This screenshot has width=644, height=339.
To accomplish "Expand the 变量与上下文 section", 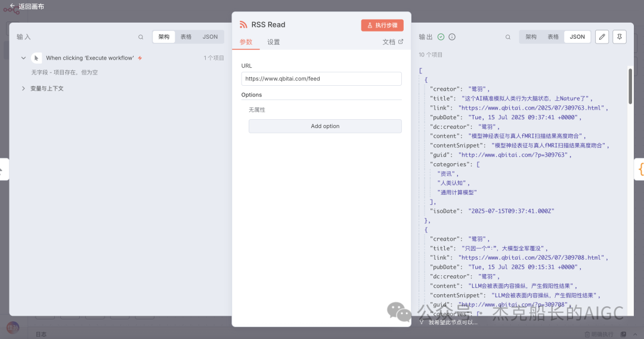I will [x=23, y=89].
